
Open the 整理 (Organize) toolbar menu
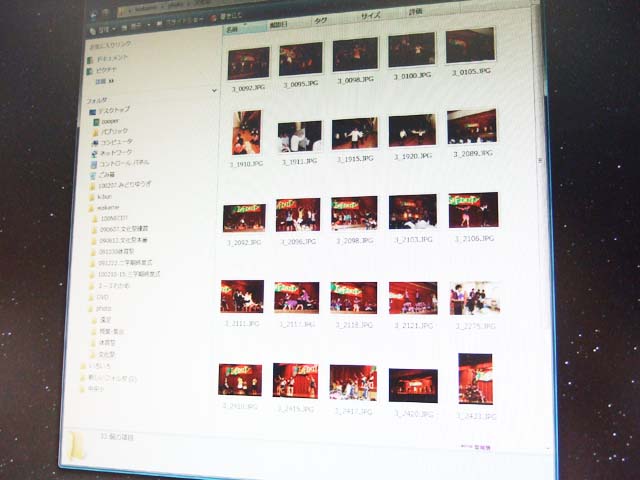(102, 29)
